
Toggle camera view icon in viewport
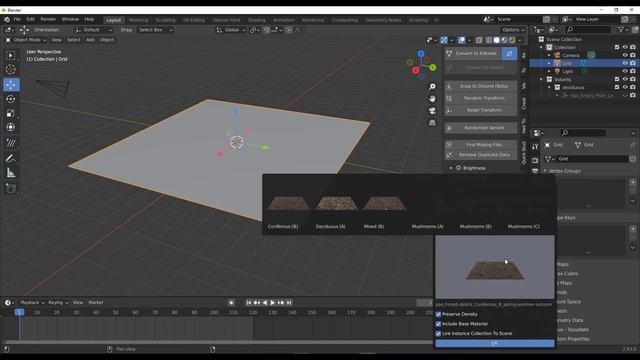click(x=432, y=111)
